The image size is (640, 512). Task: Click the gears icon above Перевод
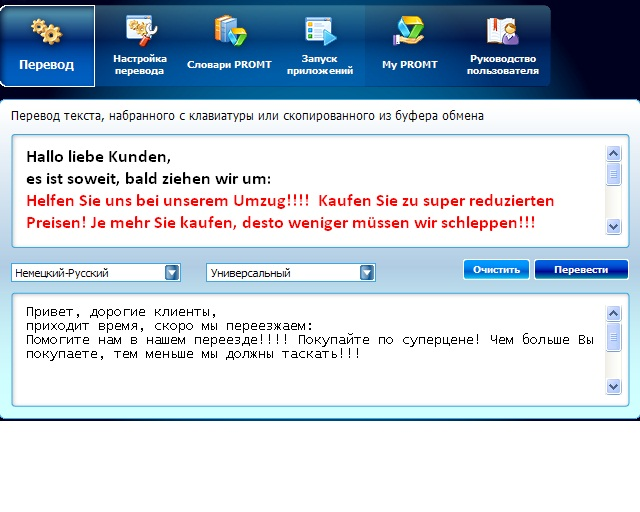coord(47,31)
